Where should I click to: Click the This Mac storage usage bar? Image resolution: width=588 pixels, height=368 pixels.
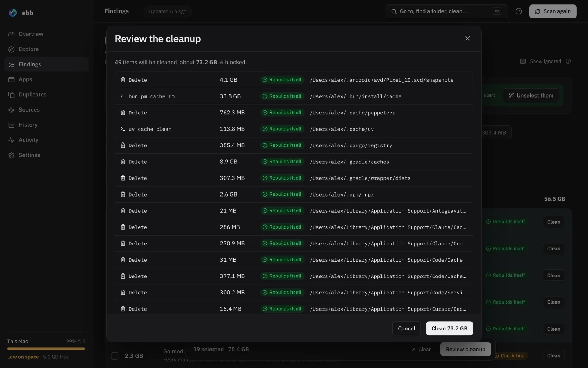(x=46, y=349)
